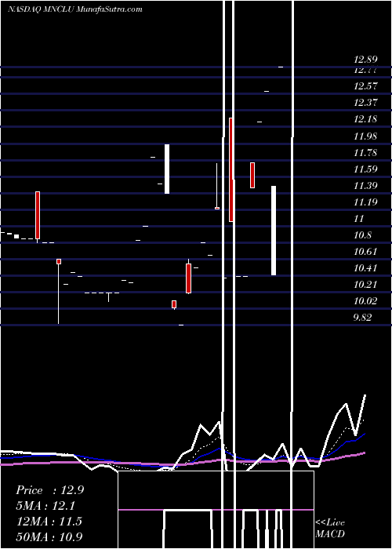Click the <<Live MACD label
Viewport: 392px width, 549px height.
coord(330,528)
